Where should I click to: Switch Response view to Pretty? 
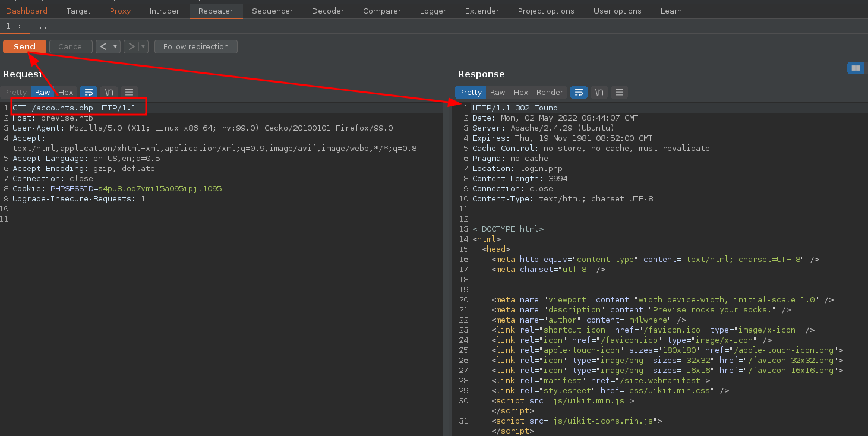(x=471, y=92)
